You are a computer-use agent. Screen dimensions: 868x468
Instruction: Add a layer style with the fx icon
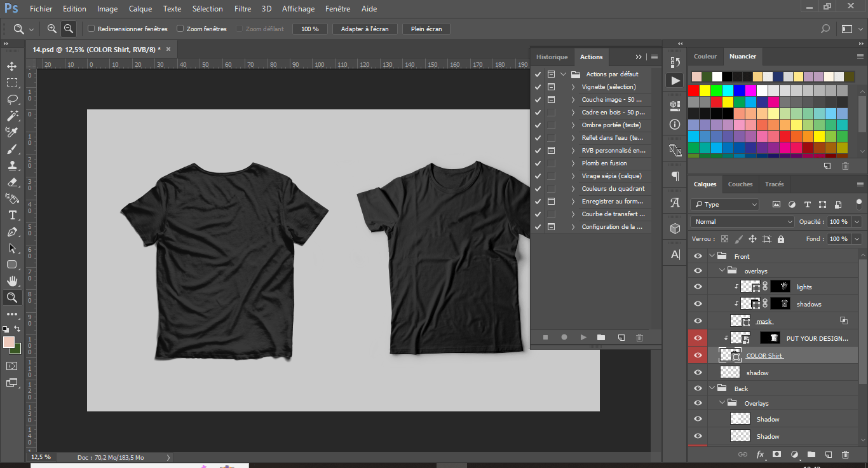point(760,455)
